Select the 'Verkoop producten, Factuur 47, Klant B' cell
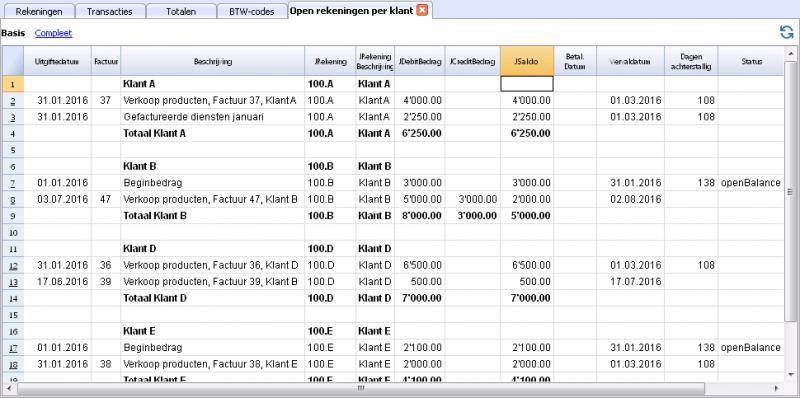 [213, 200]
